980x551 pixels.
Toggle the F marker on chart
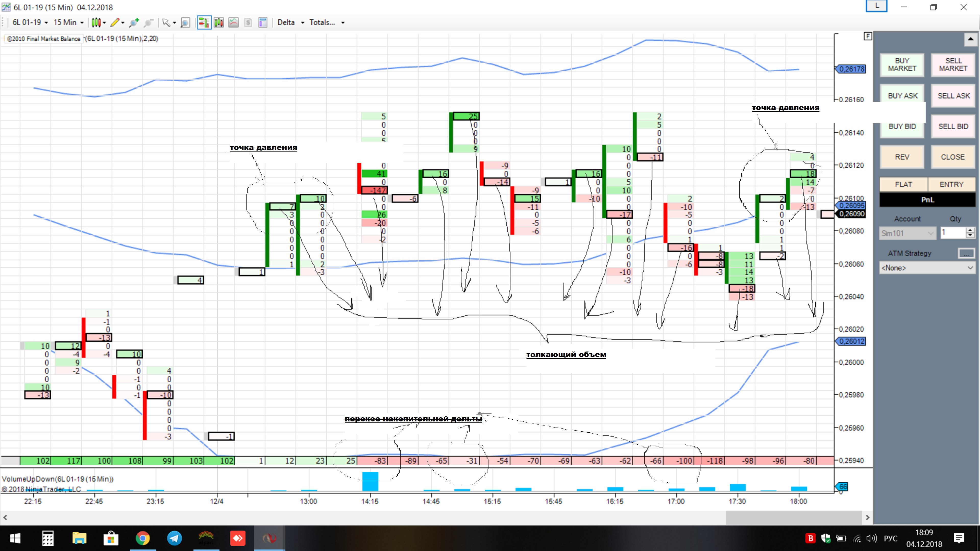867,36
